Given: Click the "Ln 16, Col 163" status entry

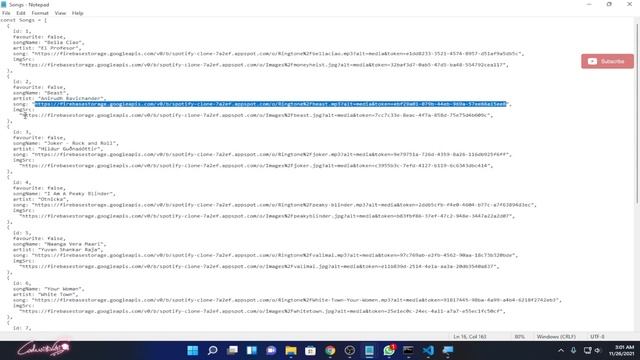Looking at the screenshot, I should pos(470,337).
